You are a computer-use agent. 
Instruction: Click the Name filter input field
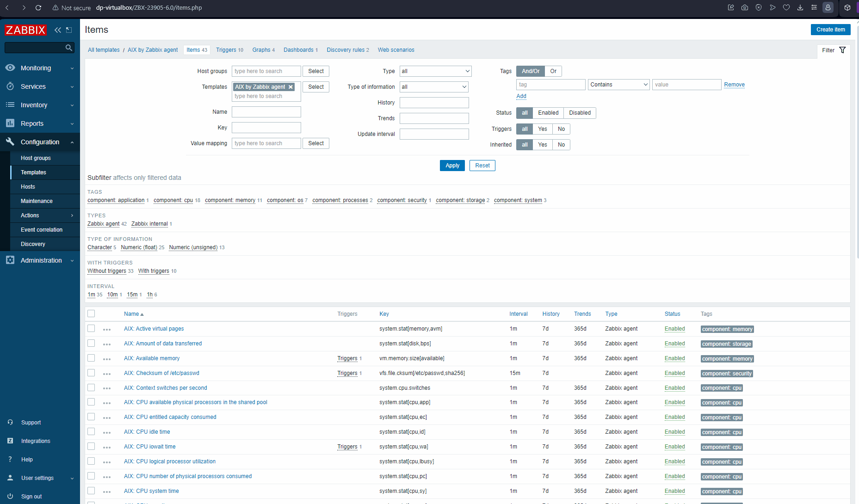coord(266,112)
